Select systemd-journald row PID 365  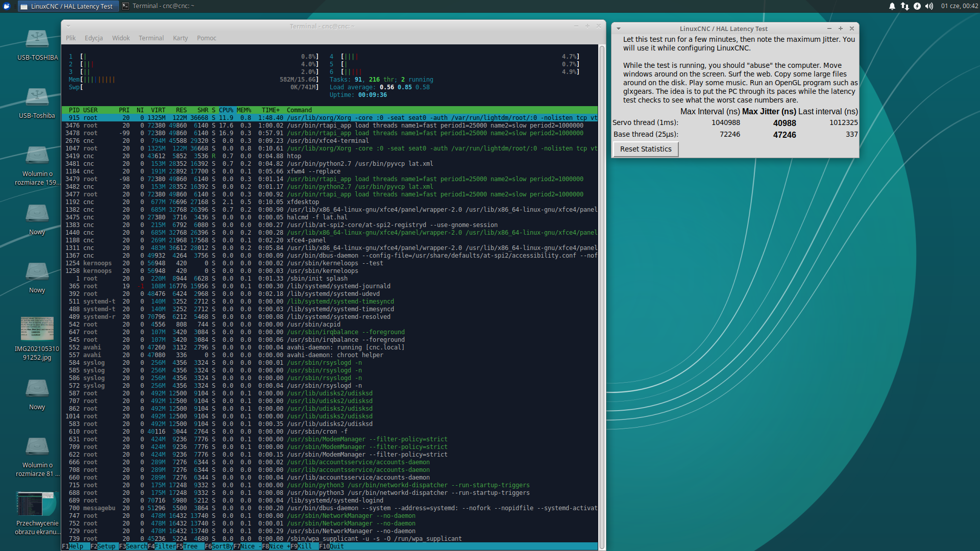(x=330, y=286)
